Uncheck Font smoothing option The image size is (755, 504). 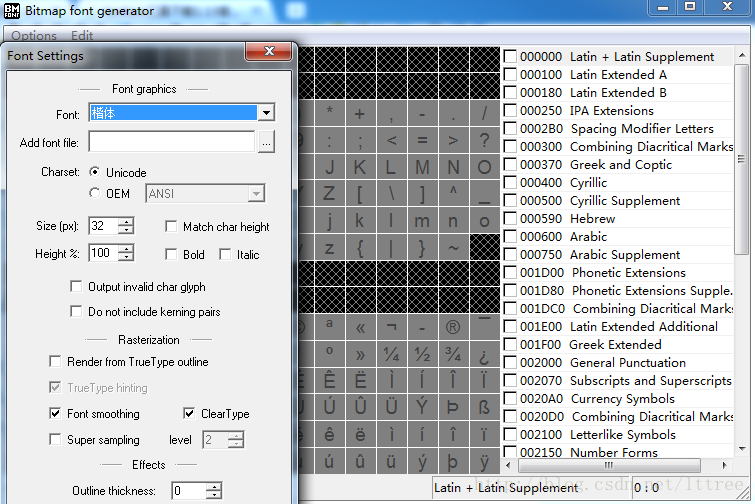pyautogui.click(x=55, y=414)
